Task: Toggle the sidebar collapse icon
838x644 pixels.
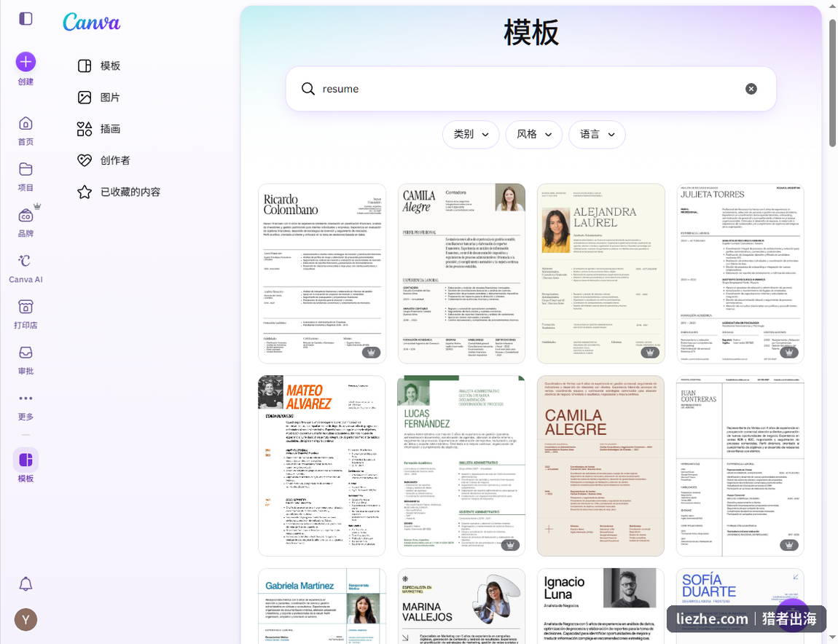Action: (x=26, y=19)
